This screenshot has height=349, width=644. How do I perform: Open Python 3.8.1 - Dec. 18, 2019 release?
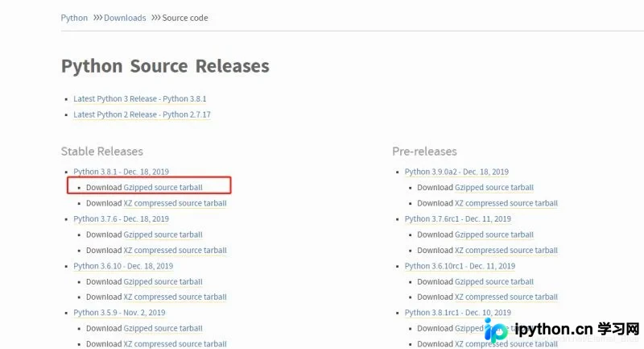pos(122,172)
